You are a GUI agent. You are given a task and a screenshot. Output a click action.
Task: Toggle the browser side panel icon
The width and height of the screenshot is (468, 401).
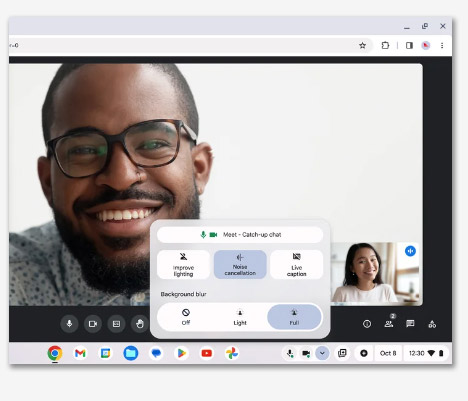pos(409,46)
